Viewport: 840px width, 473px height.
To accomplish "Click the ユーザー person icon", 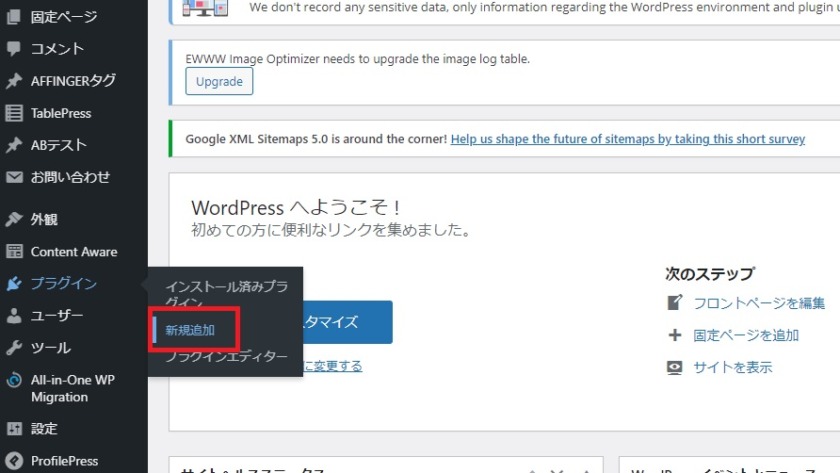I will click(x=14, y=316).
